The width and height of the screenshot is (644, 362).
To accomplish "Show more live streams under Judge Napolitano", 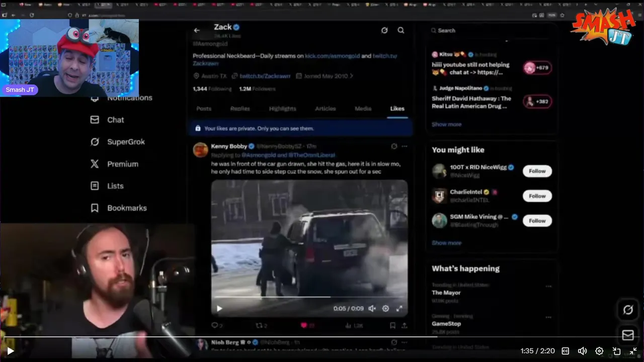I will coord(446,124).
